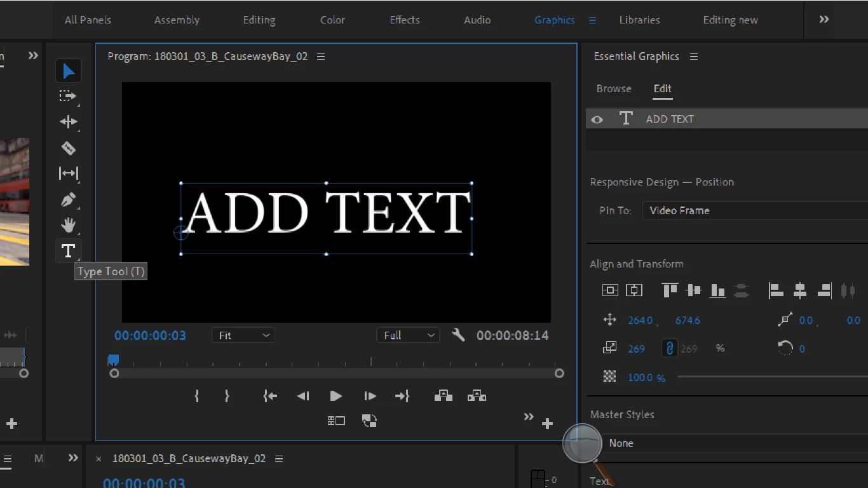The width and height of the screenshot is (868, 488).
Task: Select the Slip tool
Action: [x=68, y=173]
